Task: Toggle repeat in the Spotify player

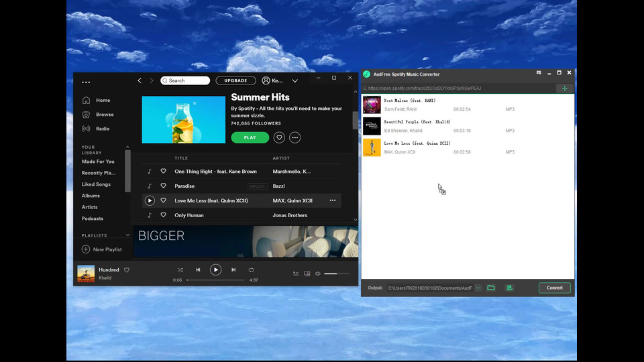Action: click(252, 269)
